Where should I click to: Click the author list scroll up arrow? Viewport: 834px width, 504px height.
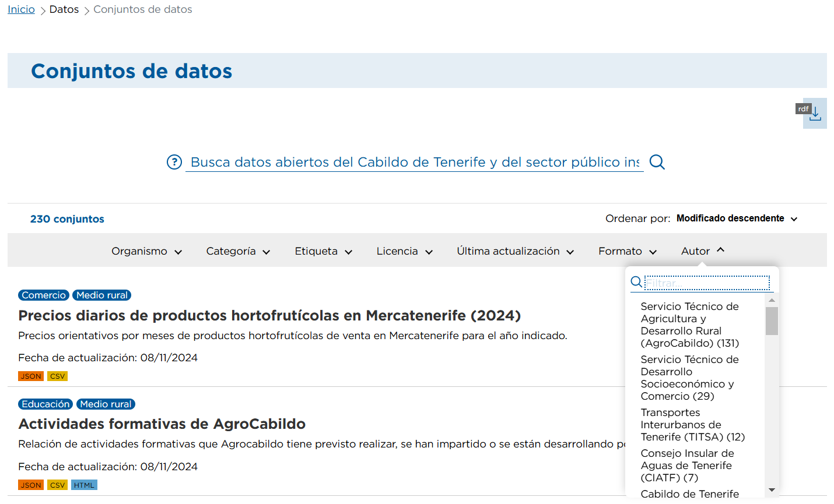[772, 300]
